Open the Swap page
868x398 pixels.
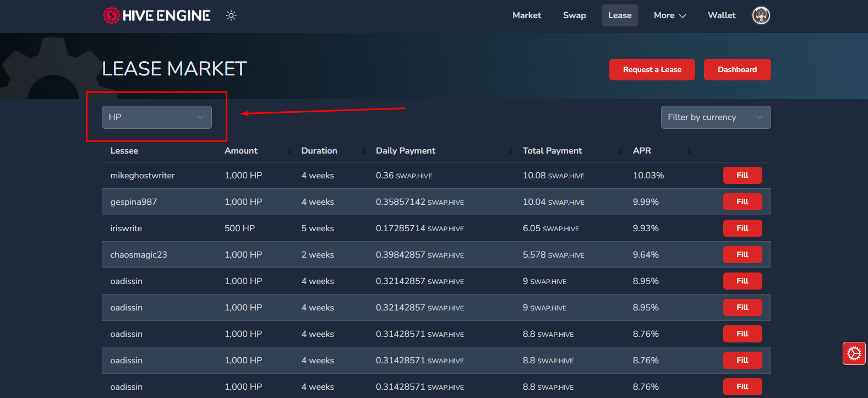[x=575, y=15]
